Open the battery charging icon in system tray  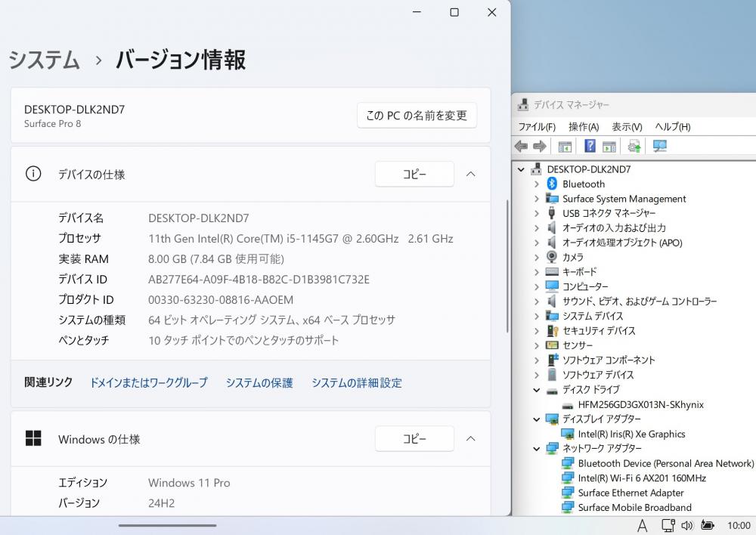[708, 525]
